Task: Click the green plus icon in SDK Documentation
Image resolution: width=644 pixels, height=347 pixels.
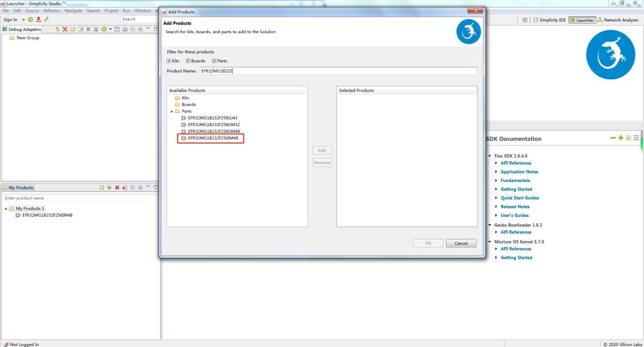Action: [x=621, y=138]
